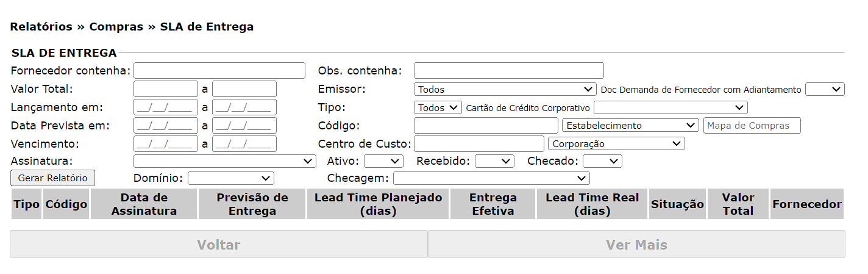Open Doc Demanda de Fornecedor com Adiantamento dropdown
The width and height of the screenshot is (868, 274).
tap(825, 89)
